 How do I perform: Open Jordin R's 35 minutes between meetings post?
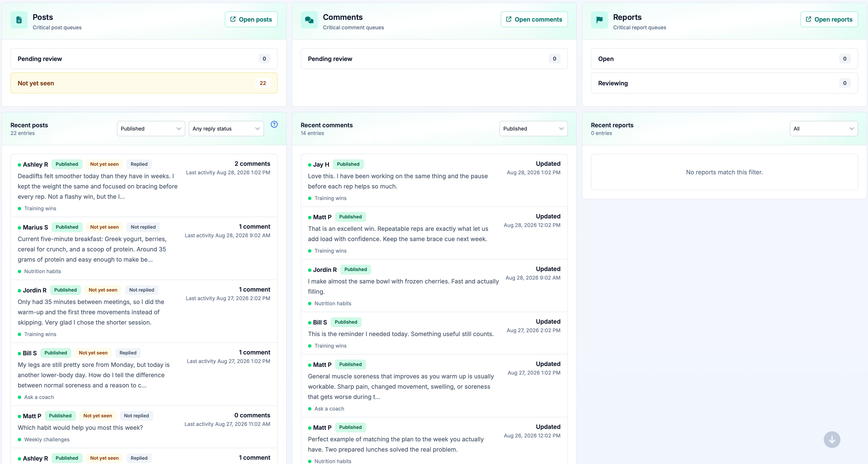[x=144, y=311]
